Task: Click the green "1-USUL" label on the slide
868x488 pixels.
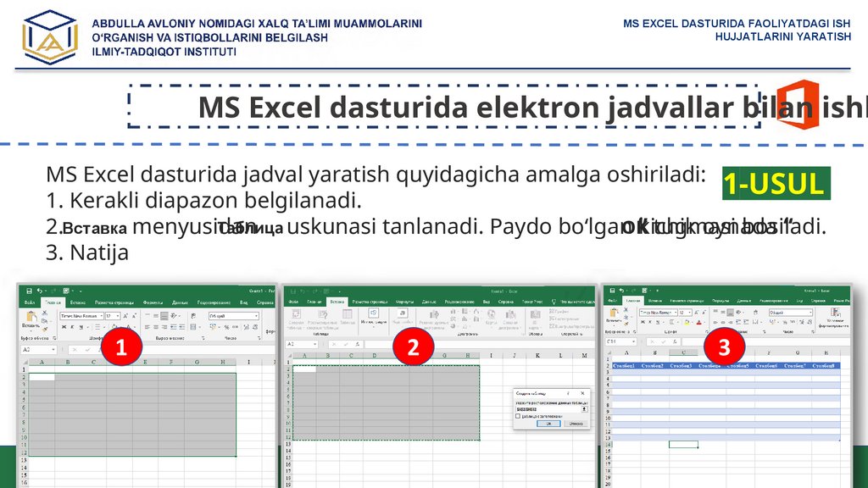Action: (x=776, y=184)
